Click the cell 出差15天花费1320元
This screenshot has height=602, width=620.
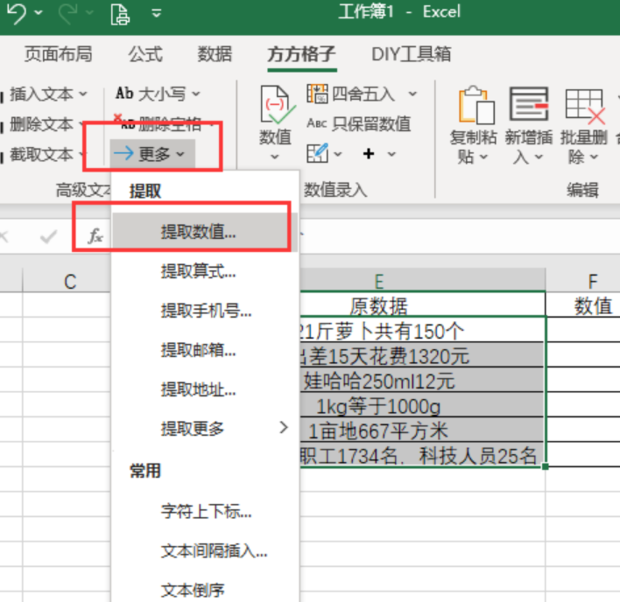tap(422, 356)
